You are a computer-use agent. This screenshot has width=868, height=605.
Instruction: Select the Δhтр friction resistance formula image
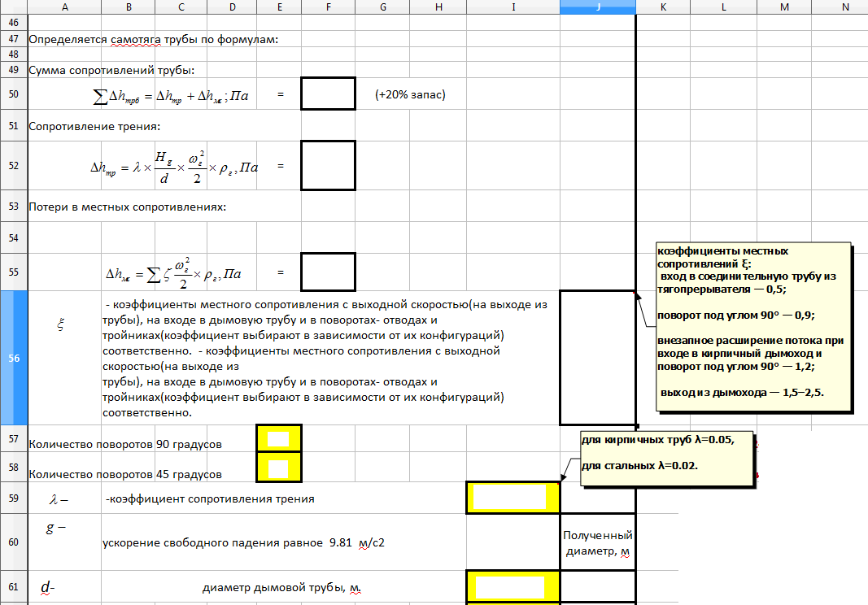click(x=174, y=166)
